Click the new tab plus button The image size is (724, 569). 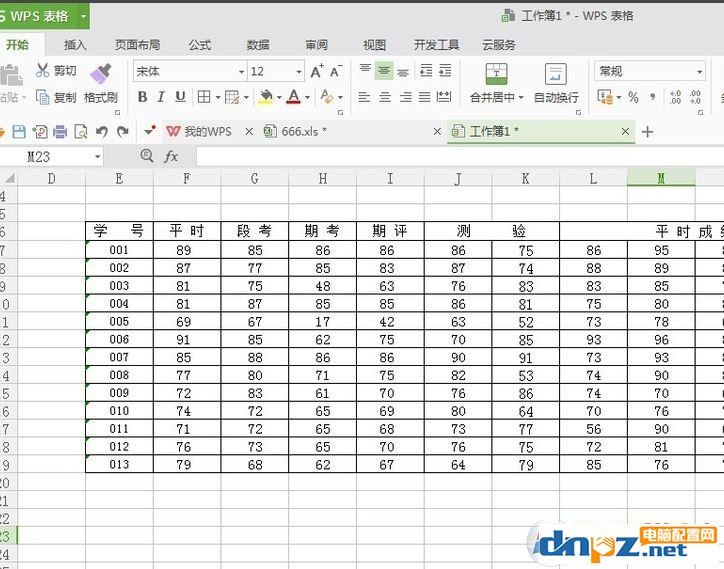(x=647, y=132)
